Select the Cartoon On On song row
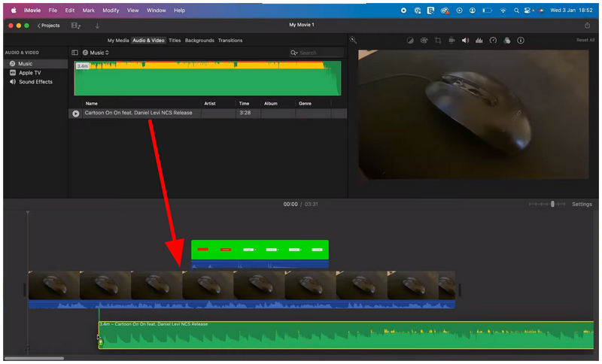This screenshot has width=602, height=364. [208, 114]
